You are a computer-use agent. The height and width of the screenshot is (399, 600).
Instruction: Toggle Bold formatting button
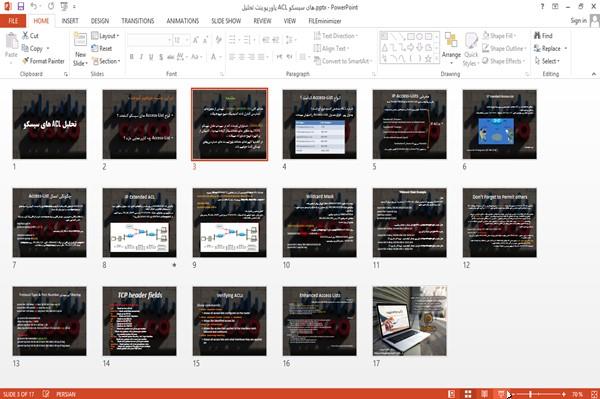pos(132,57)
